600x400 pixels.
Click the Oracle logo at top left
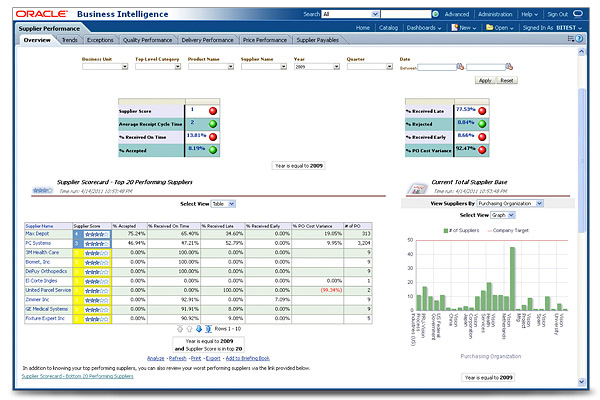click(x=42, y=14)
